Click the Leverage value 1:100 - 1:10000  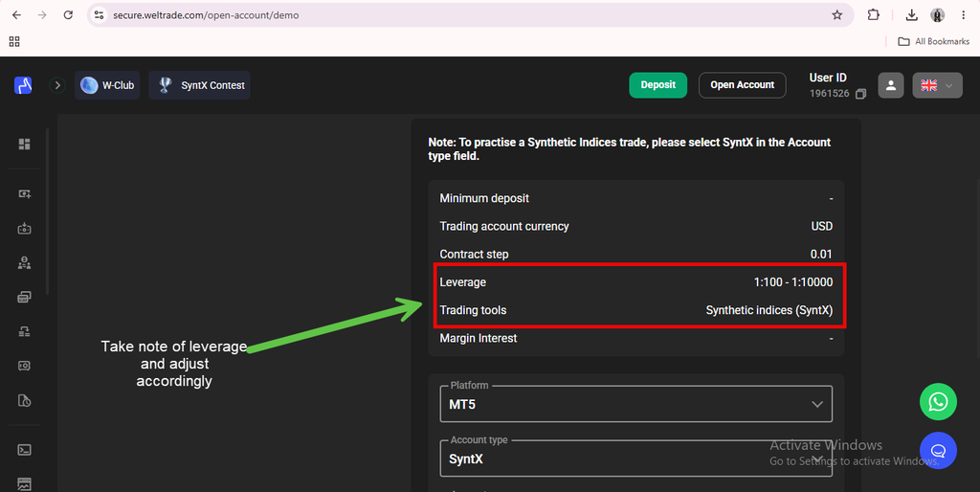(x=793, y=282)
